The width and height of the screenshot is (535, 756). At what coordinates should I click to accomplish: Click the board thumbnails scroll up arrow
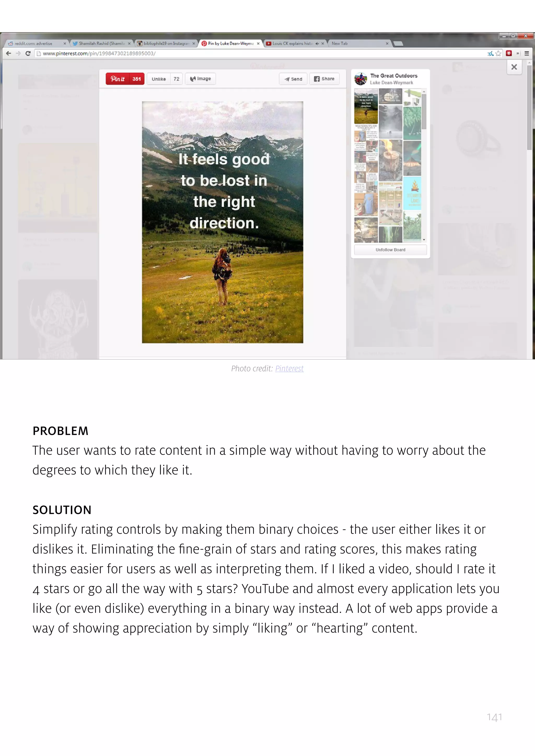(x=424, y=91)
